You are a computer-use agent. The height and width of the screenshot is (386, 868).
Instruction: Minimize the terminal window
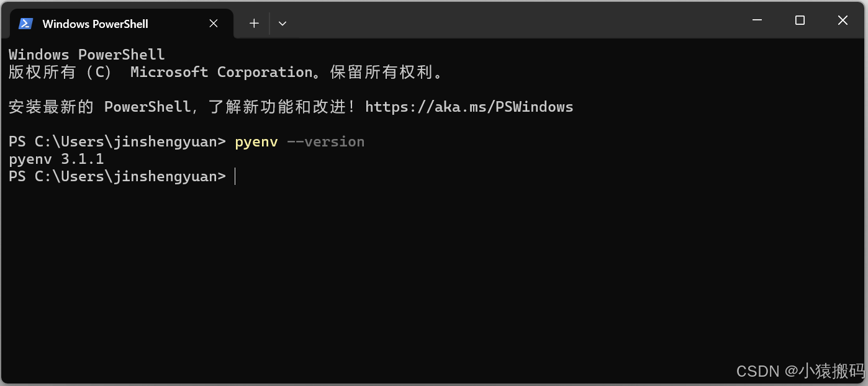(x=757, y=20)
